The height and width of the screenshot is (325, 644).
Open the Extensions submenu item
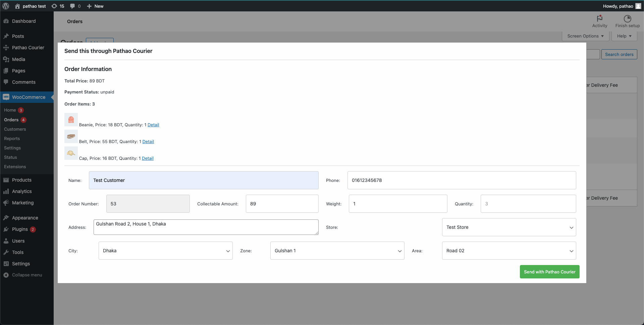pos(15,167)
